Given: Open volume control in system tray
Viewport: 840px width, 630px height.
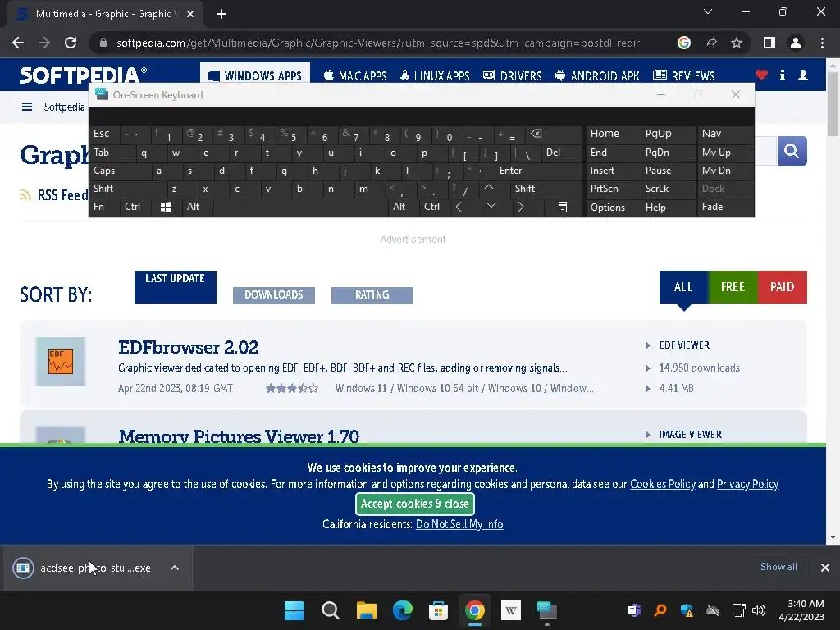Looking at the screenshot, I should tap(759, 610).
